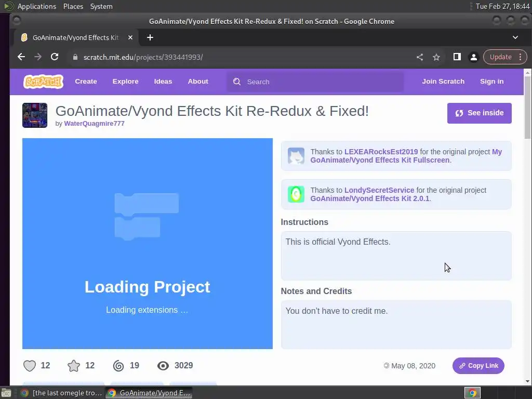Click Sign in
The width and height of the screenshot is (532, 399).
coord(491,82)
